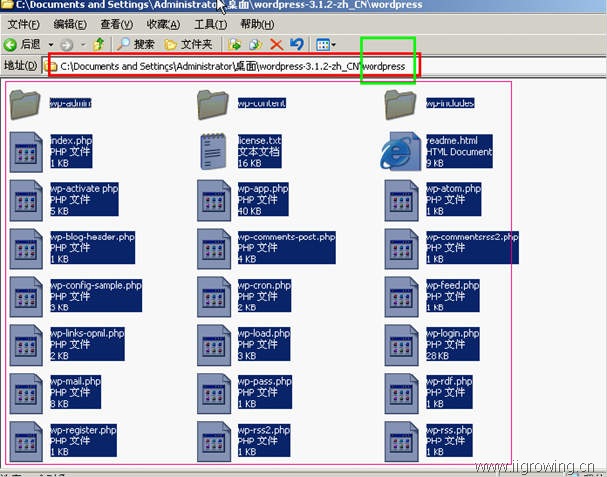
Task: Open the Tools menu
Action: click(x=211, y=24)
